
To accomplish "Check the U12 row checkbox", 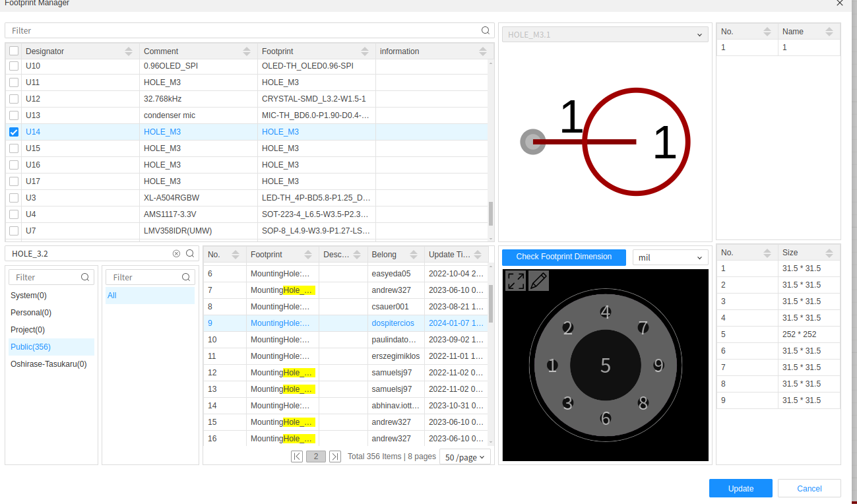I will tap(14, 99).
